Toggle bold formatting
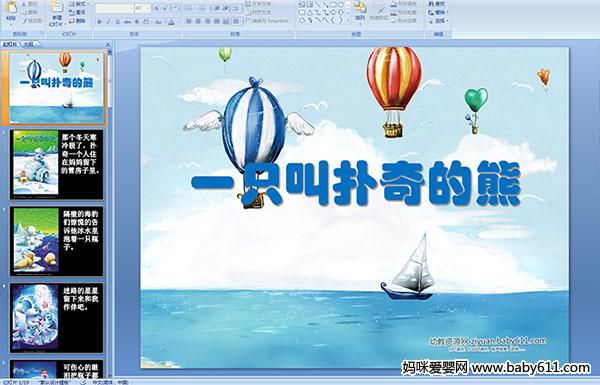 [99, 22]
